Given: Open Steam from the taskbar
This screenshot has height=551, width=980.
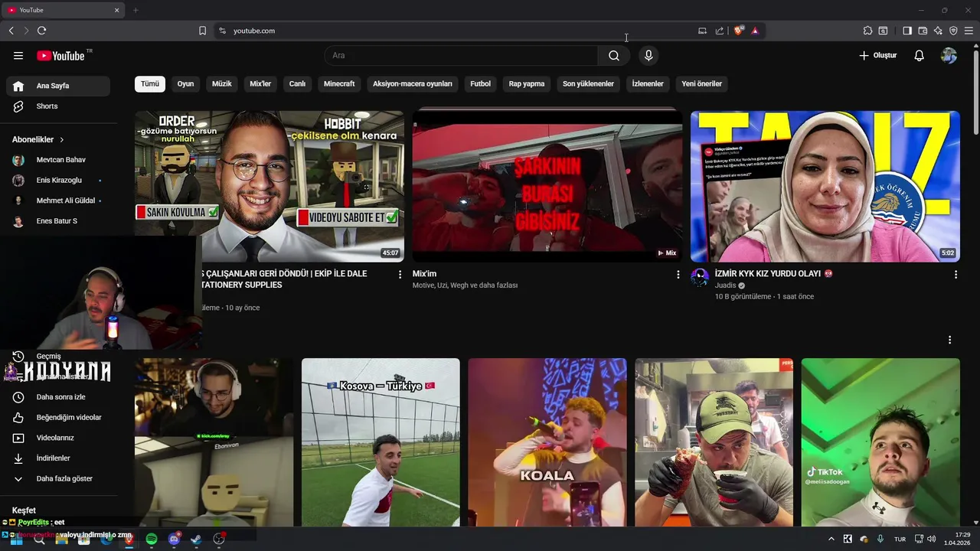Looking at the screenshot, I should click(x=196, y=540).
